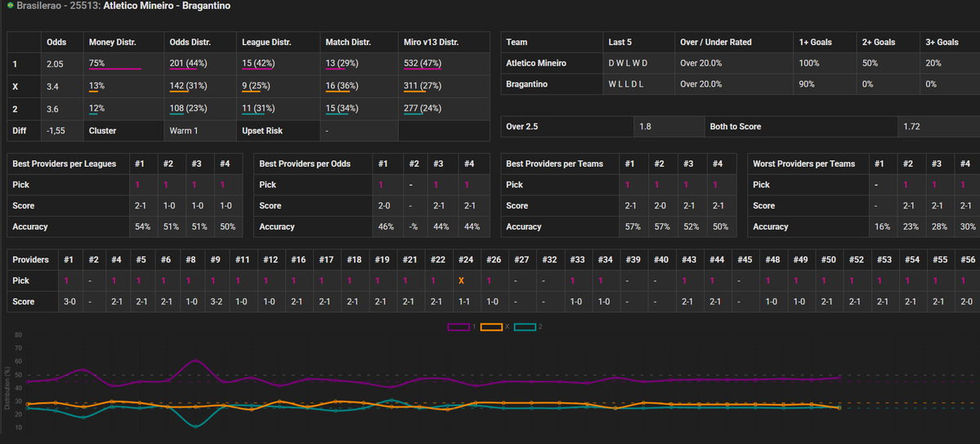Click the Diff value -1,55

coord(56,131)
